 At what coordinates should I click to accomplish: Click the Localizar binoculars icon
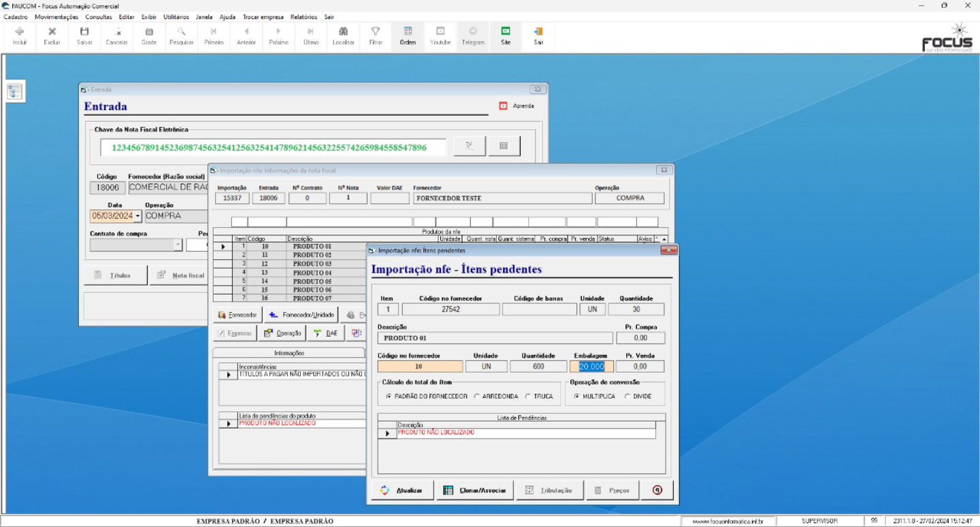point(343,35)
